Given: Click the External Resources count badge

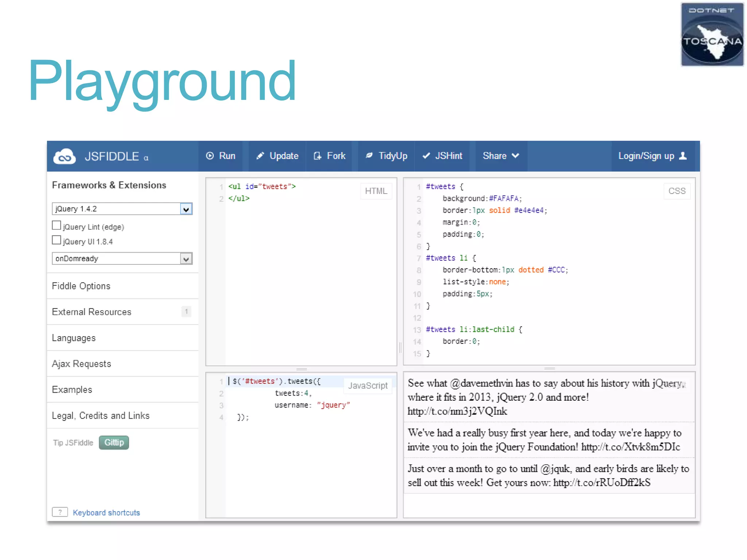Looking at the screenshot, I should click(x=186, y=311).
